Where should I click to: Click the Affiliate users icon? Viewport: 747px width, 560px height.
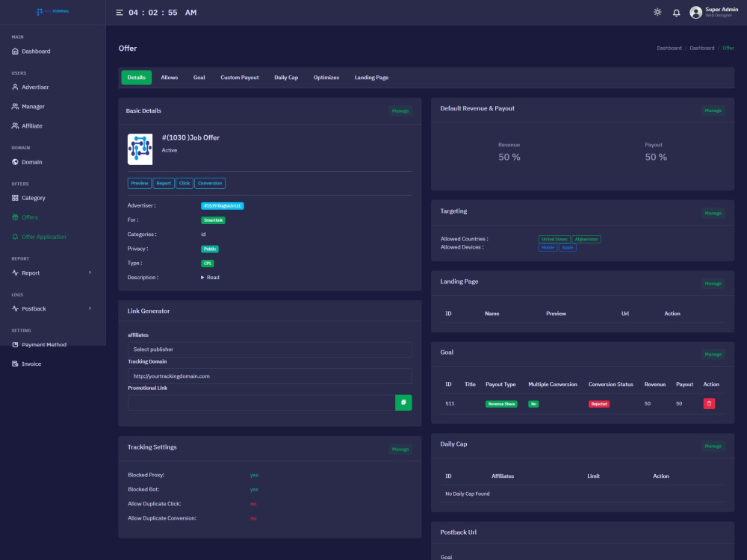point(15,125)
